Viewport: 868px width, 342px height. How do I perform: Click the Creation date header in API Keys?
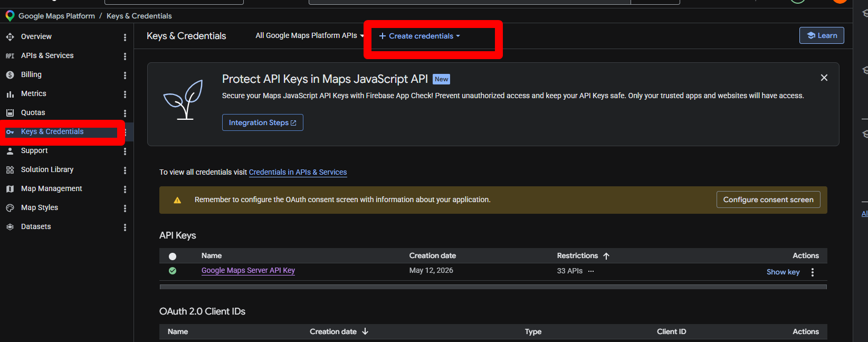(433, 255)
